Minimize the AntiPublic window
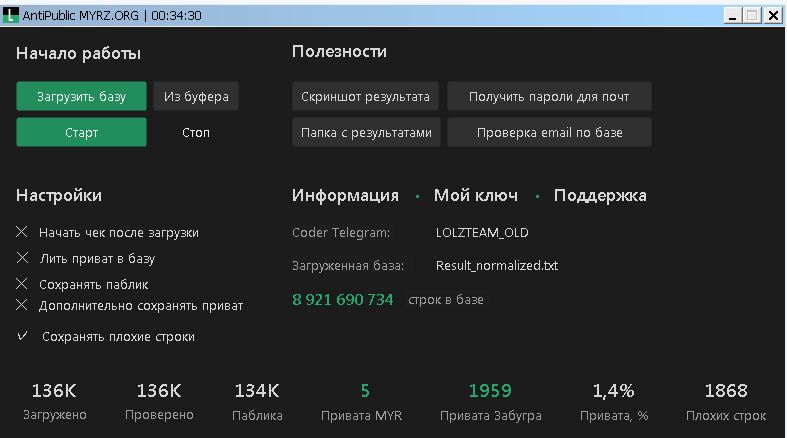 coord(734,15)
